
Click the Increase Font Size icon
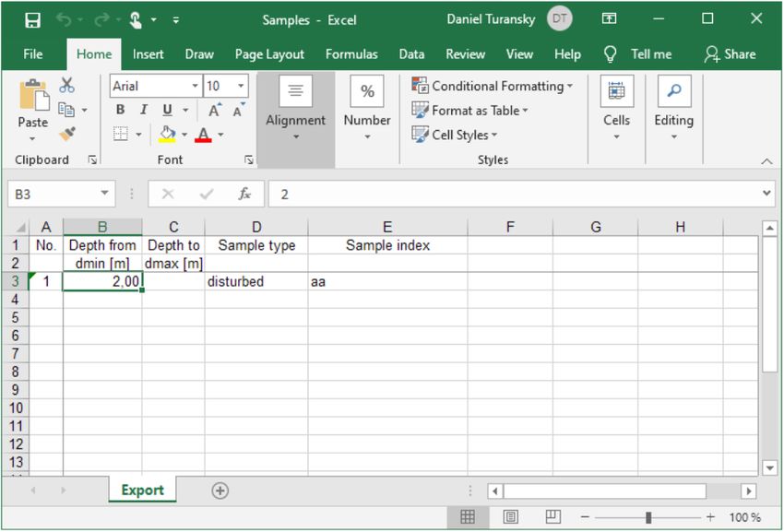(x=215, y=111)
